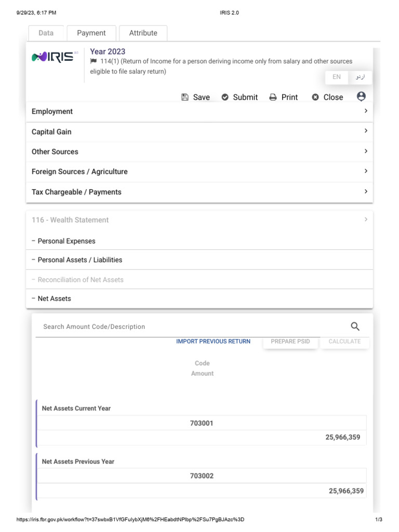This screenshot has height=532, width=399.
Task: Switch language to EN
Action: point(337,77)
